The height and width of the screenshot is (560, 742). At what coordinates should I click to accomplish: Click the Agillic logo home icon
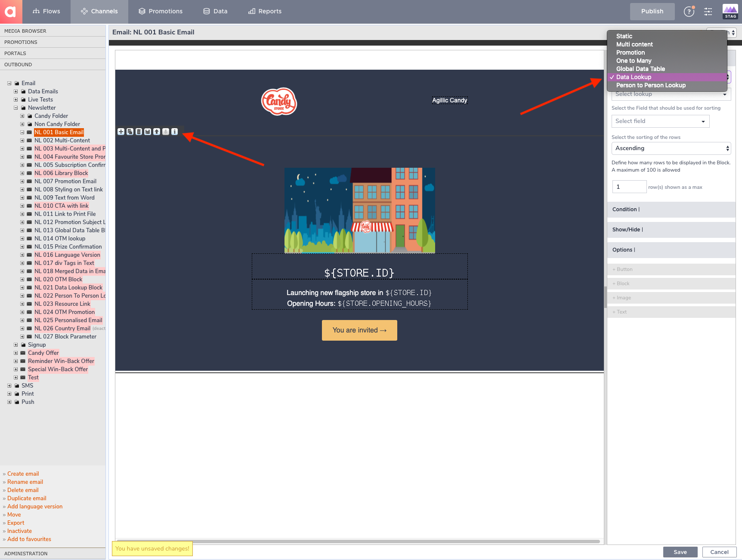pyautogui.click(x=11, y=12)
